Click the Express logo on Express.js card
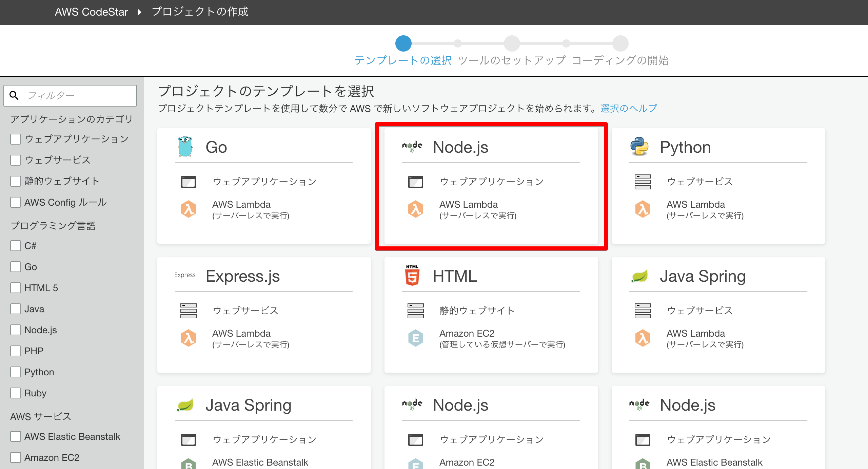Viewport: 868px width, 469px height. [x=185, y=275]
